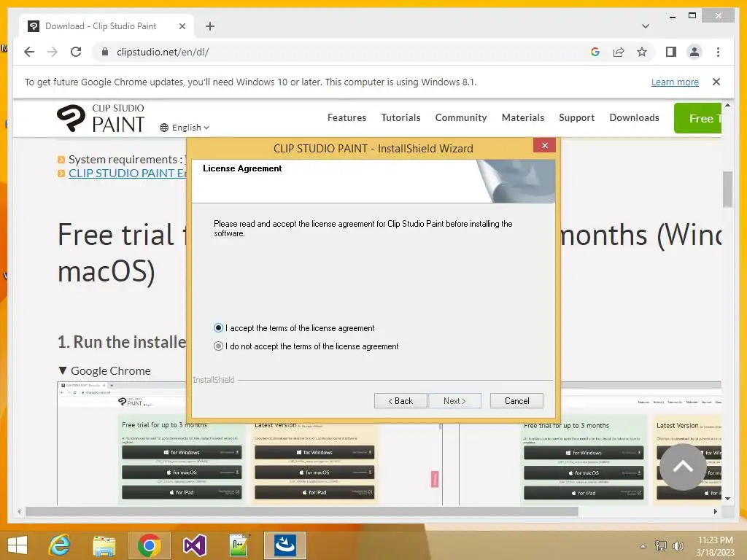Click Chrome's back navigation arrow
The image size is (747, 560).
[29, 52]
